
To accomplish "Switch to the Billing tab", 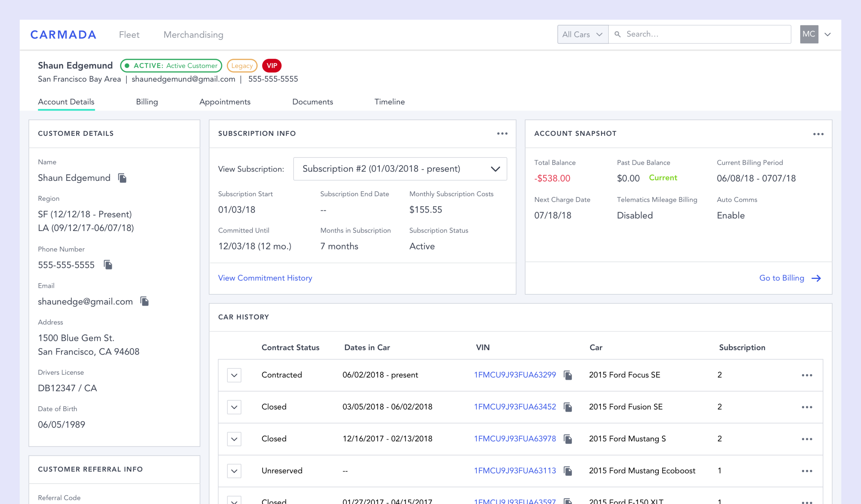I will tap(147, 102).
